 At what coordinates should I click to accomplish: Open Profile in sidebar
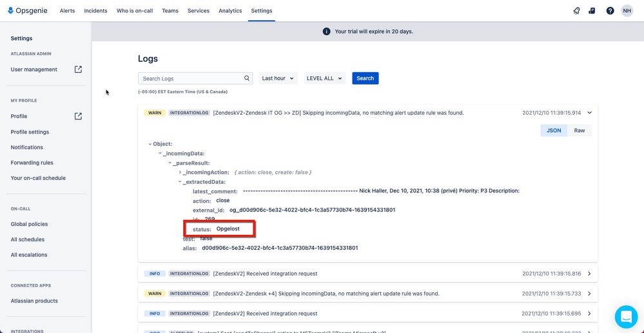[x=19, y=116]
